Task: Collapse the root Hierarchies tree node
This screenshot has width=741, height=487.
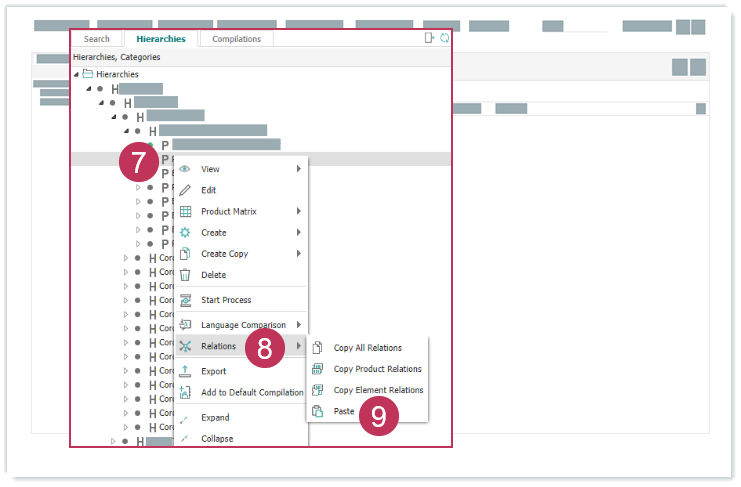Action: tap(77, 74)
